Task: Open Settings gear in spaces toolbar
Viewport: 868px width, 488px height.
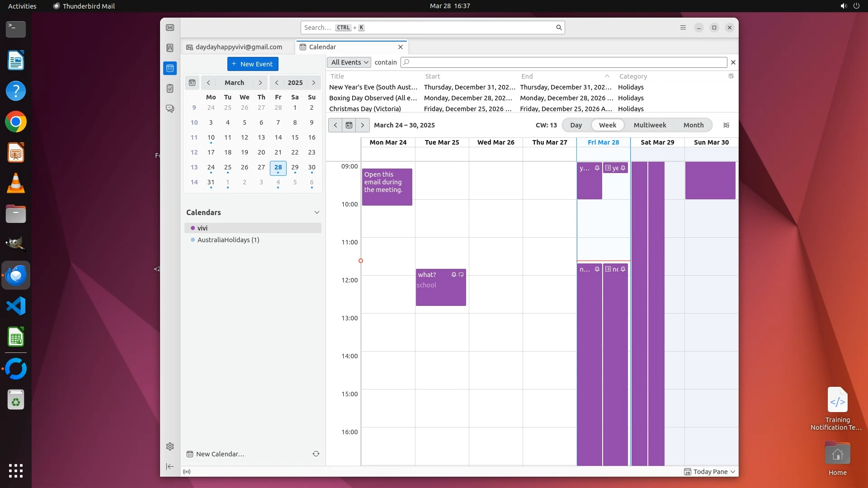Action: pos(170,446)
